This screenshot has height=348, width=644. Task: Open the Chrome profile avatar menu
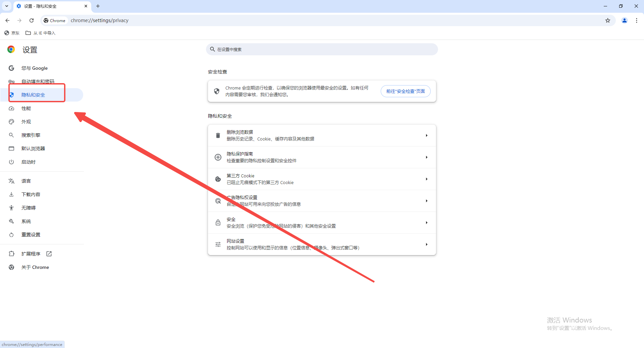coord(625,20)
